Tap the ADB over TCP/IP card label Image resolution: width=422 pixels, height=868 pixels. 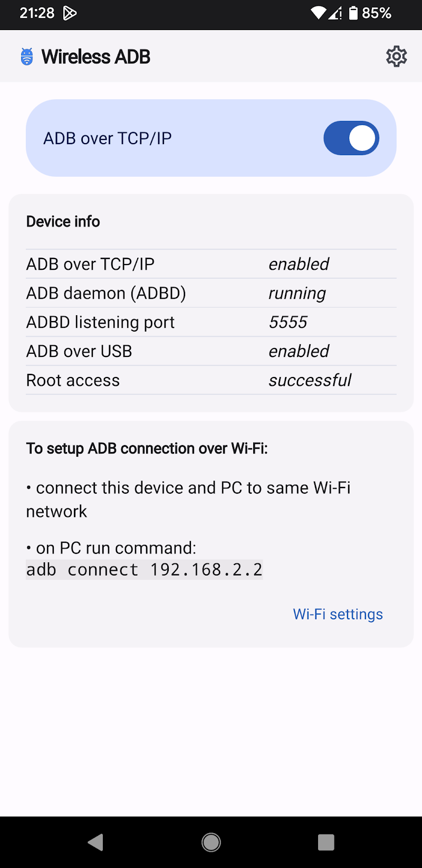(108, 138)
